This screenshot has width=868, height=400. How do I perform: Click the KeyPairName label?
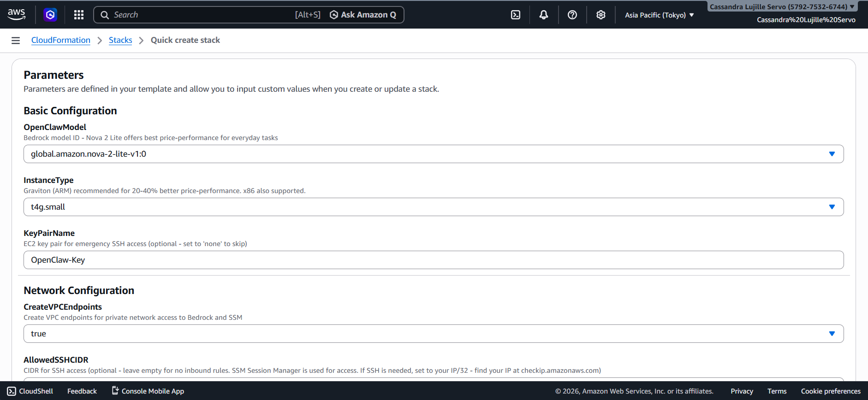click(x=49, y=233)
